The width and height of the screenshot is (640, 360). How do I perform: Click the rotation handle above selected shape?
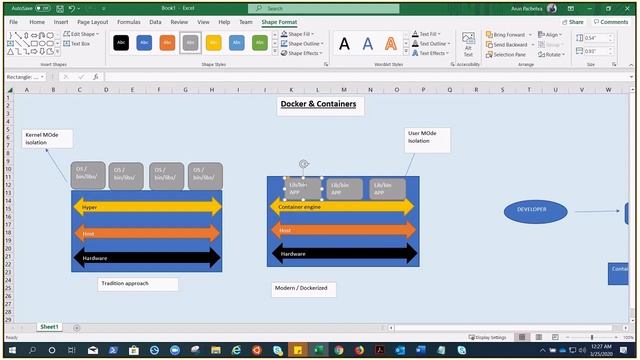pyautogui.click(x=303, y=164)
